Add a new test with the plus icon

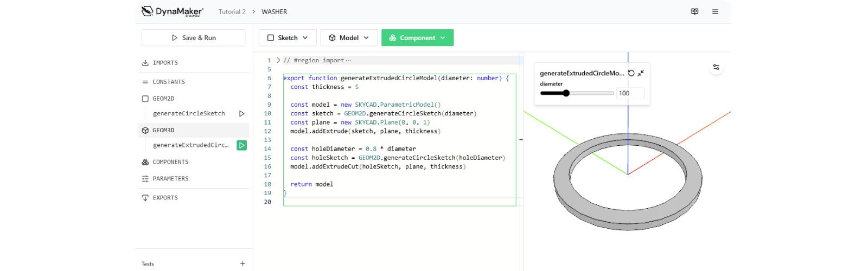(x=242, y=264)
